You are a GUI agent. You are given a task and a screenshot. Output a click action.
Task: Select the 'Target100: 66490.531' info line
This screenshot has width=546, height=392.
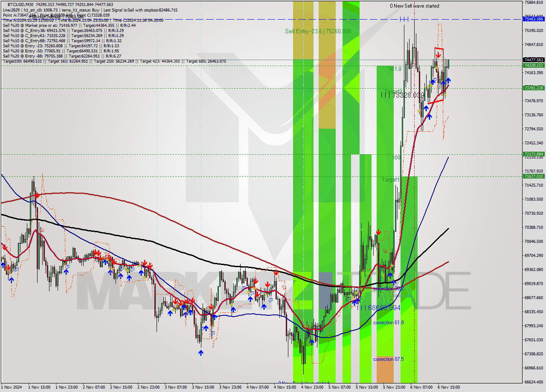pyautogui.click(x=114, y=61)
